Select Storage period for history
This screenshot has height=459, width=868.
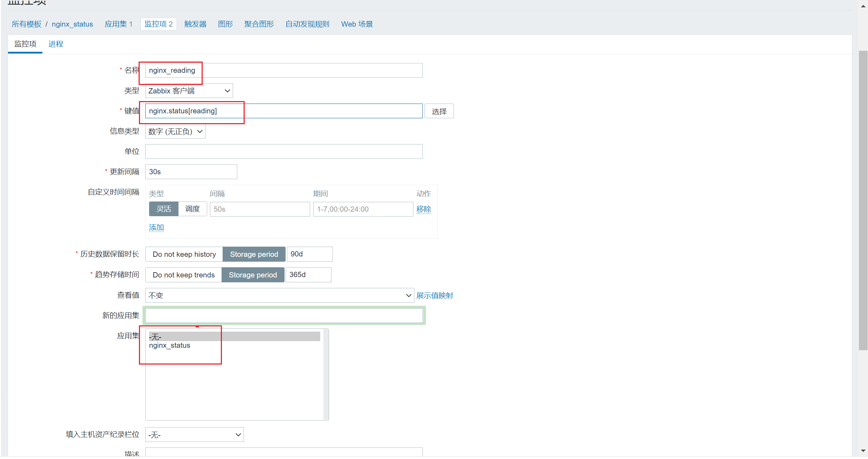pyautogui.click(x=254, y=254)
